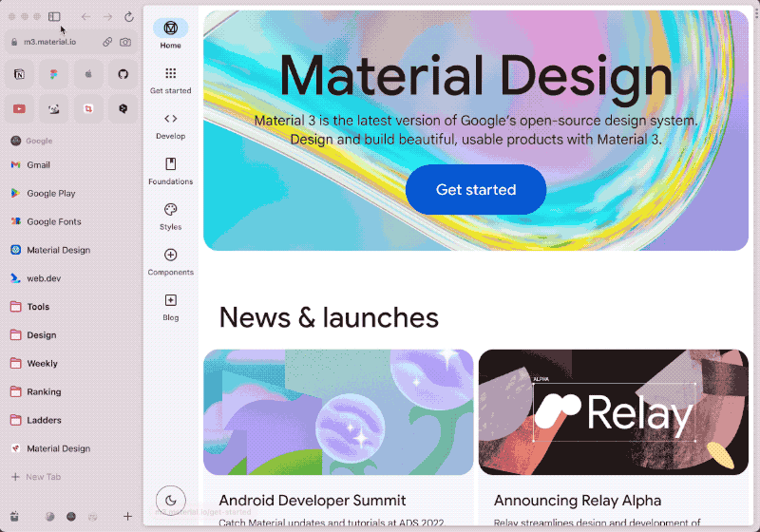Click the blue Get started button
Viewport: 760px width, 532px height.
pyautogui.click(x=476, y=189)
